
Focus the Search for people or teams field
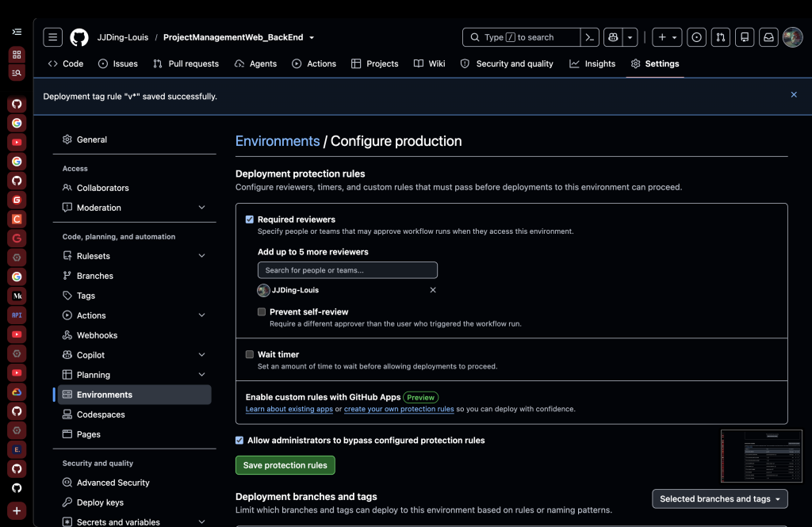(x=347, y=270)
